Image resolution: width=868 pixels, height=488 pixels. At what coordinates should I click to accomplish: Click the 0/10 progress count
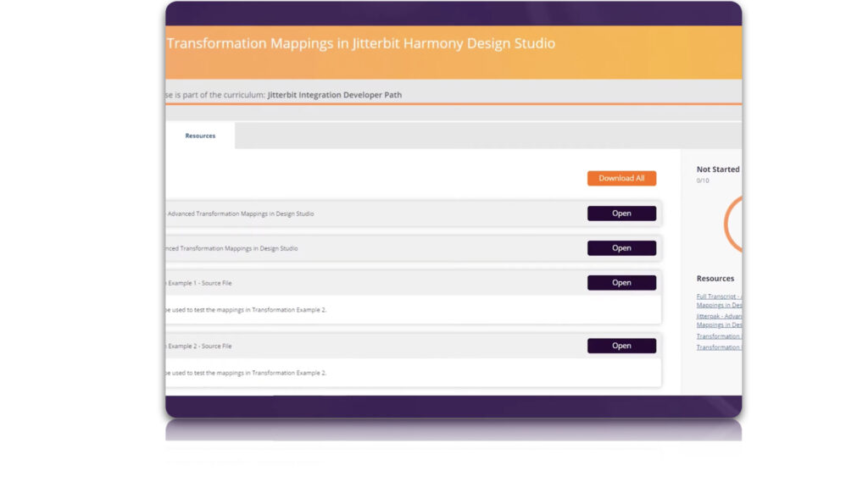click(703, 180)
